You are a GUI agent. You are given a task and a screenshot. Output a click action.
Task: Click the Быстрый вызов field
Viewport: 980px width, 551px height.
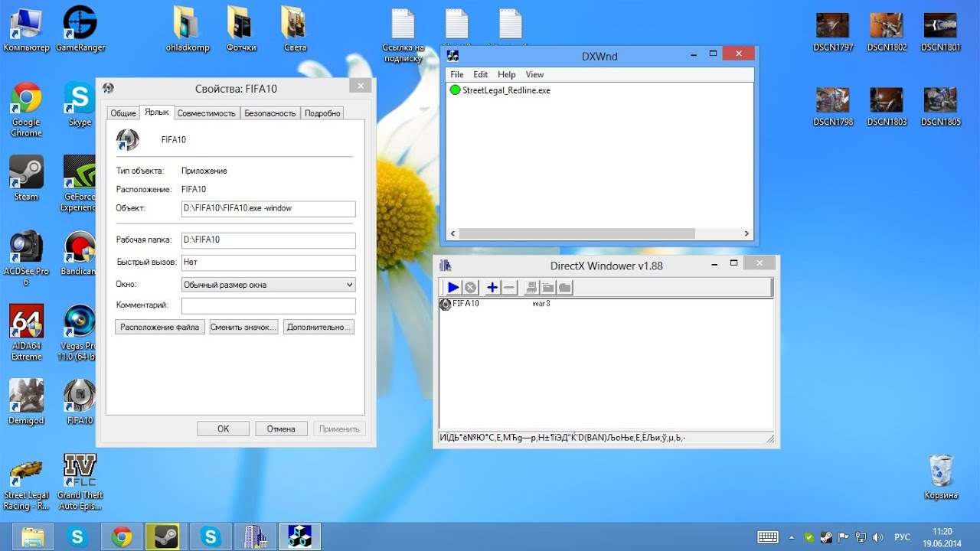268,262
